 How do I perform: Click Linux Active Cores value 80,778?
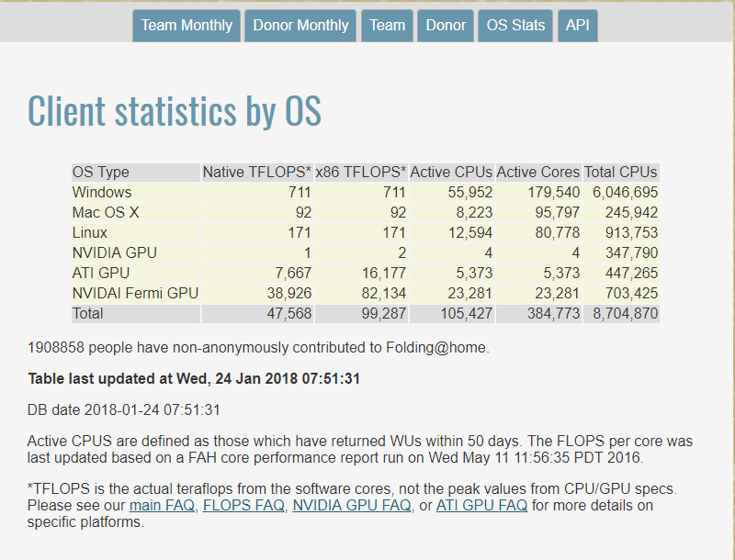(x=558, y=232)
